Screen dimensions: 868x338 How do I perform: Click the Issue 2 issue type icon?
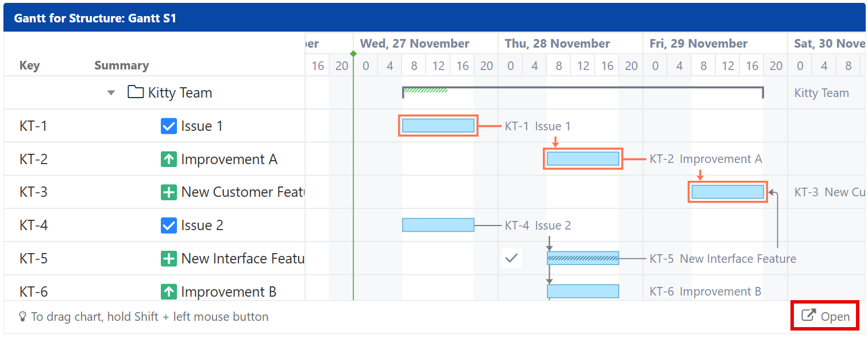[x=168, y=225]
